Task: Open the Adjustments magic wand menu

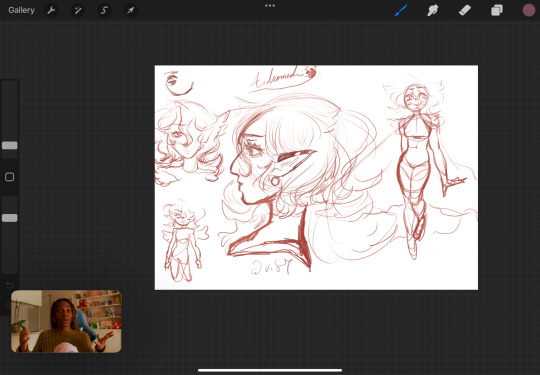Action: click(77, 10)
